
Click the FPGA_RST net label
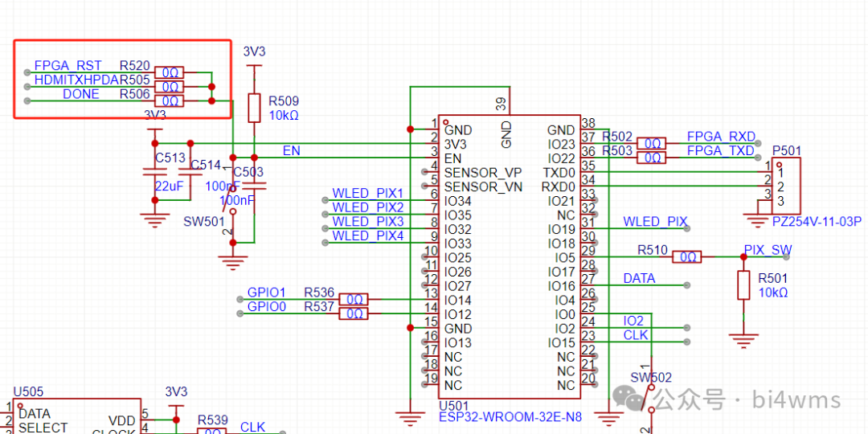(x=68, y=66)
